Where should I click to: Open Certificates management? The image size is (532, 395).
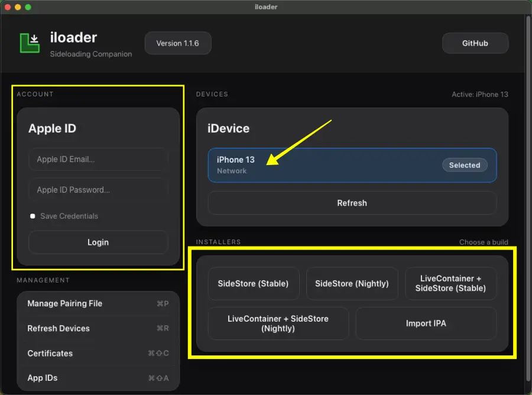[98, 353]
